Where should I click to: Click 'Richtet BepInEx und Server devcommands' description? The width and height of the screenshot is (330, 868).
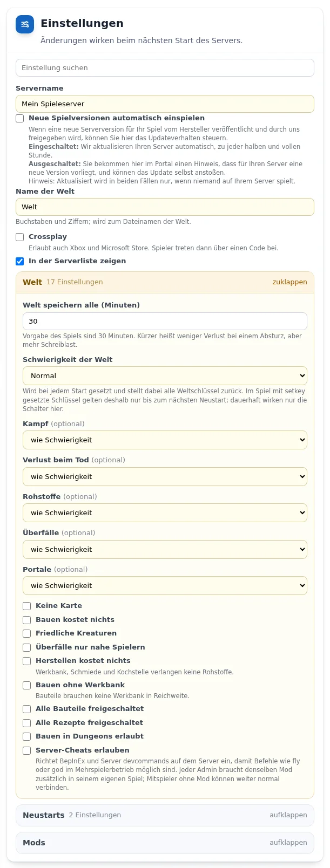pos(168,774)
